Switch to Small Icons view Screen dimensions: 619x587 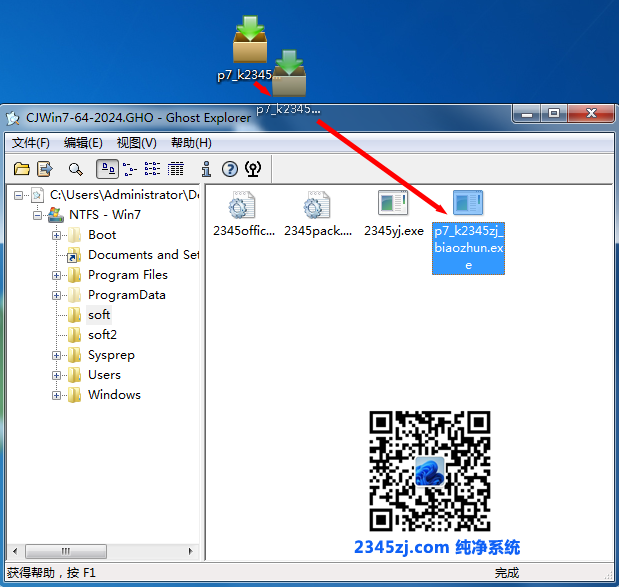pyautogui.click(x=129, y=169)
